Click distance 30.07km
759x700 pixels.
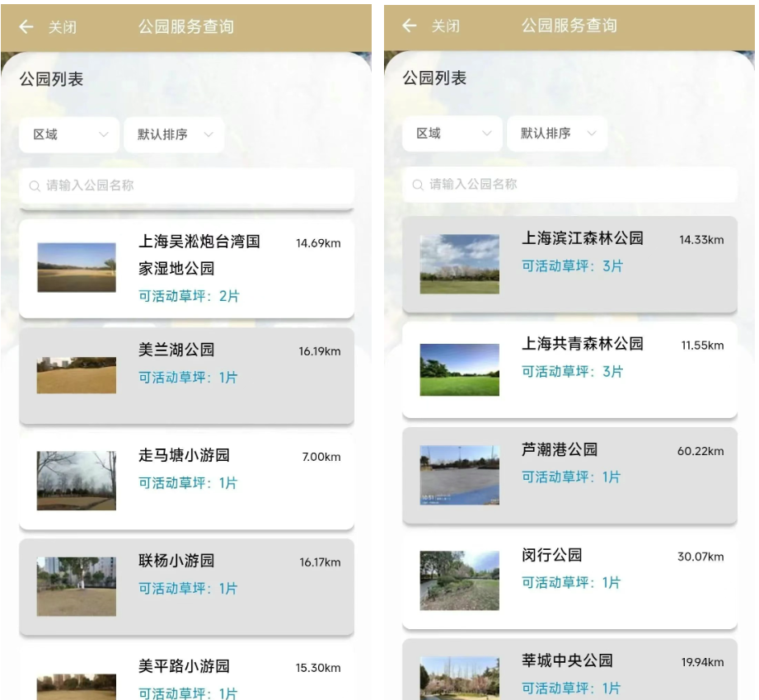(700, 557)
